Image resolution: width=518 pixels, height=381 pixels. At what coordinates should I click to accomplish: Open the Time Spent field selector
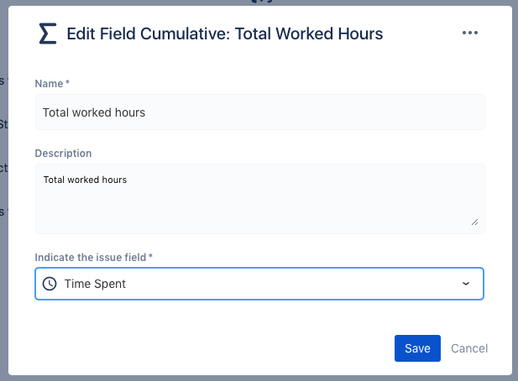[259, 284]
